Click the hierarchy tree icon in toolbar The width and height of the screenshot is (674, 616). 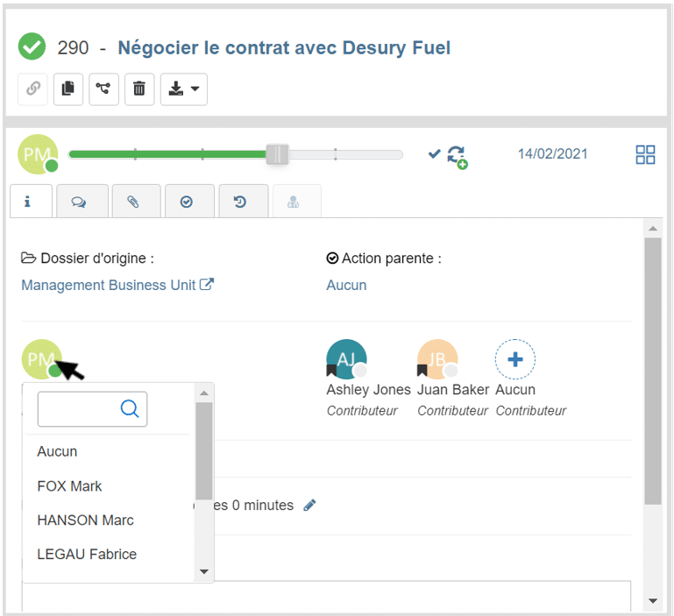point(103,89)
